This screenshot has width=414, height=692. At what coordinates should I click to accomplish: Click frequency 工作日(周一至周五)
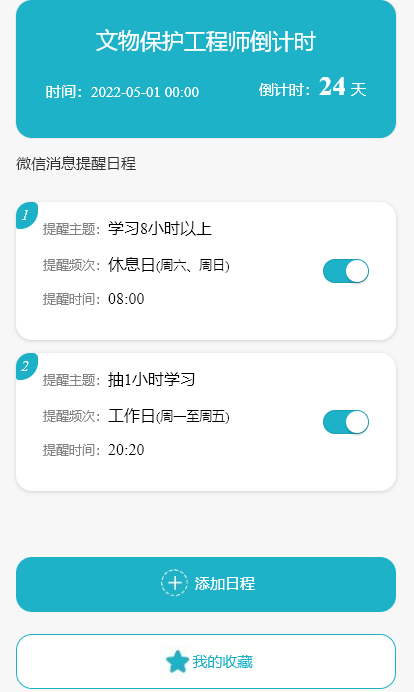click(169, 416)
